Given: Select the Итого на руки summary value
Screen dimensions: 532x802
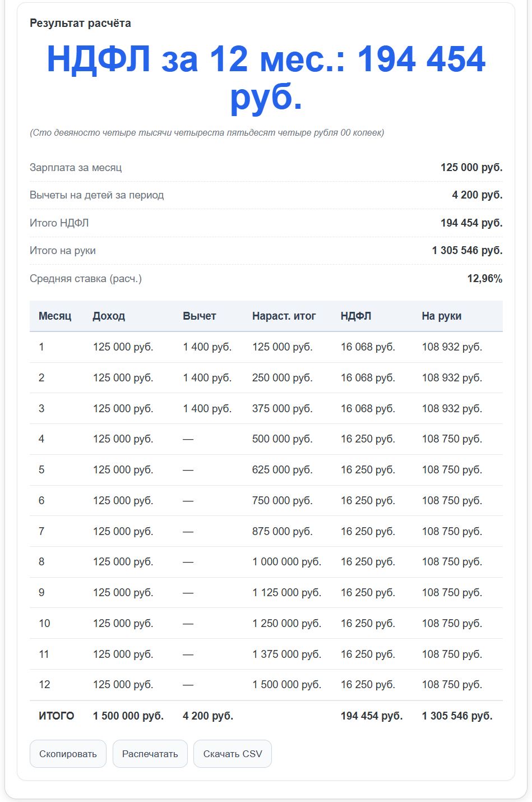Looking at the screenshot, I should click(x=467, y=250).
